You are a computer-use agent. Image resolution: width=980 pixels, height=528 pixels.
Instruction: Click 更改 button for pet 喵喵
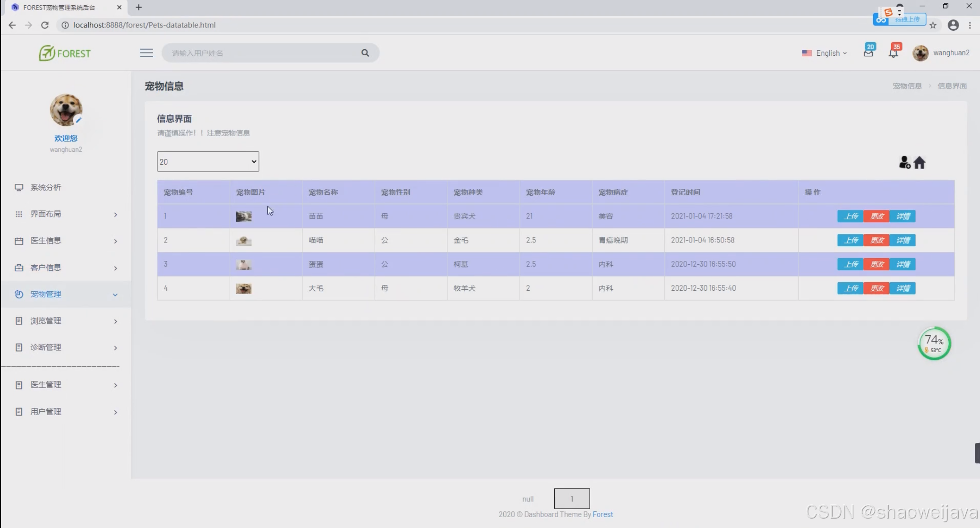877,240
